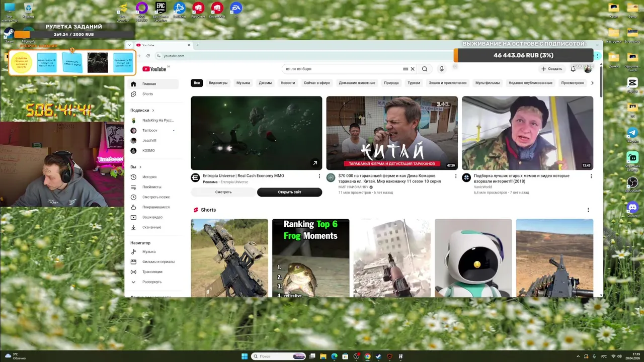Select the Музыка filter chip

tap(243, 83)
